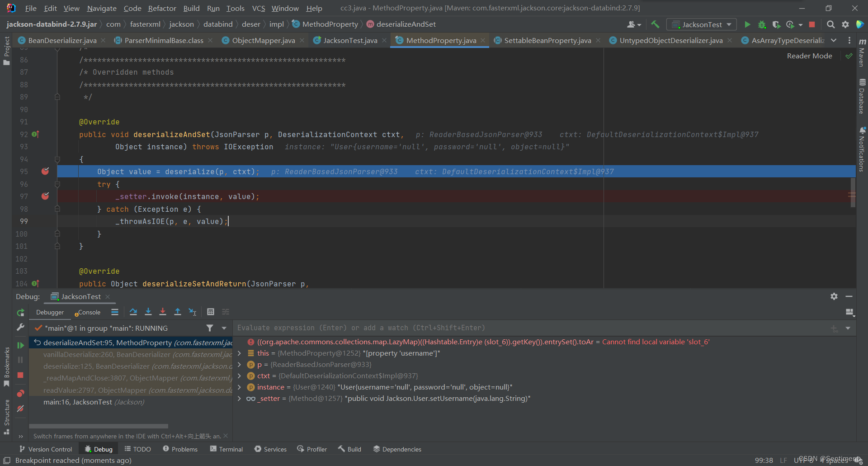This screenshot has width=868, height=466.
Task: Close the JacksonTest debug session tab
Action: tap(108, 297)
